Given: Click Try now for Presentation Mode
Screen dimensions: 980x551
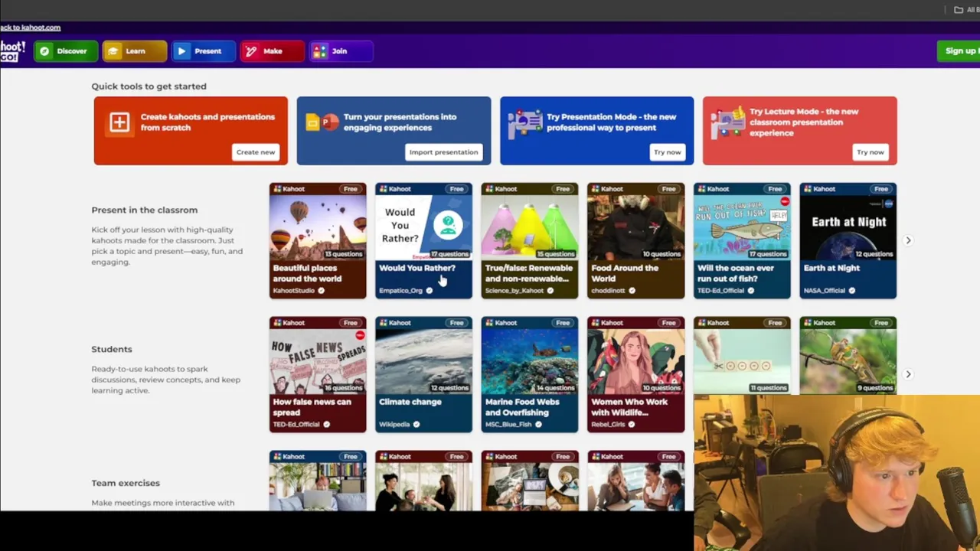Looking at the screenshot, I should pos(667,152).
